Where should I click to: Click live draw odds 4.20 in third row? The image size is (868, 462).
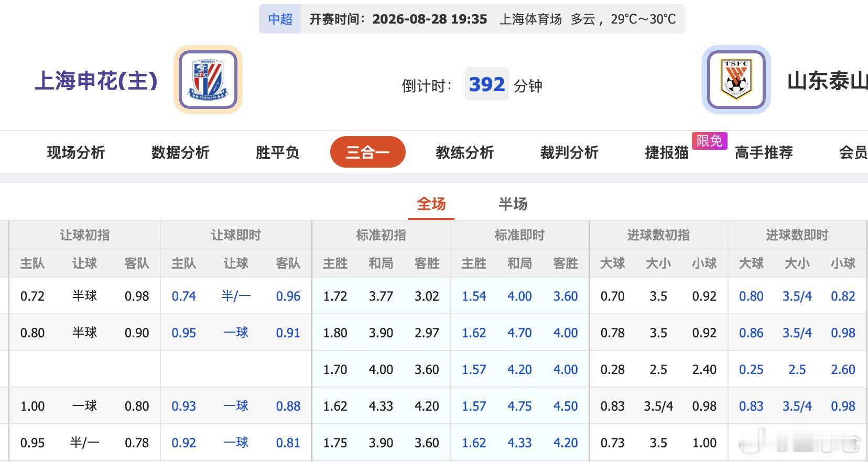[519, 369]
